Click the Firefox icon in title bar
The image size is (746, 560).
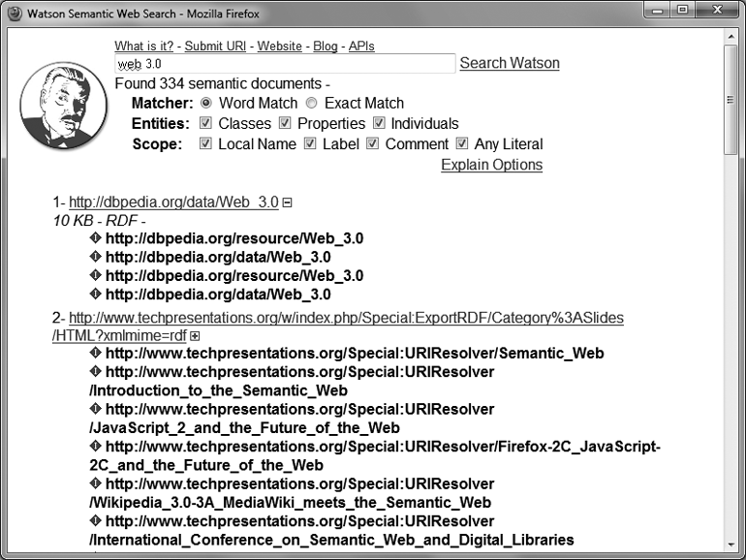click(x=14, y=15)
